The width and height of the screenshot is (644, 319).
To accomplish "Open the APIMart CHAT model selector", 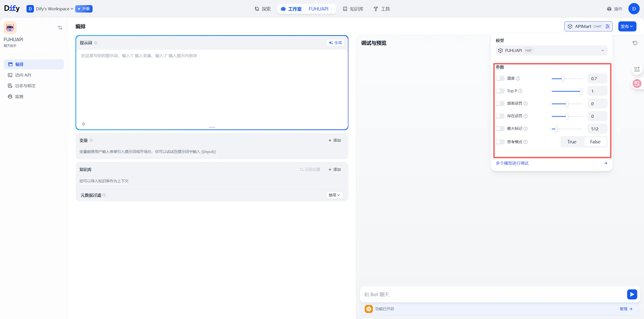I will click(588, 26).
